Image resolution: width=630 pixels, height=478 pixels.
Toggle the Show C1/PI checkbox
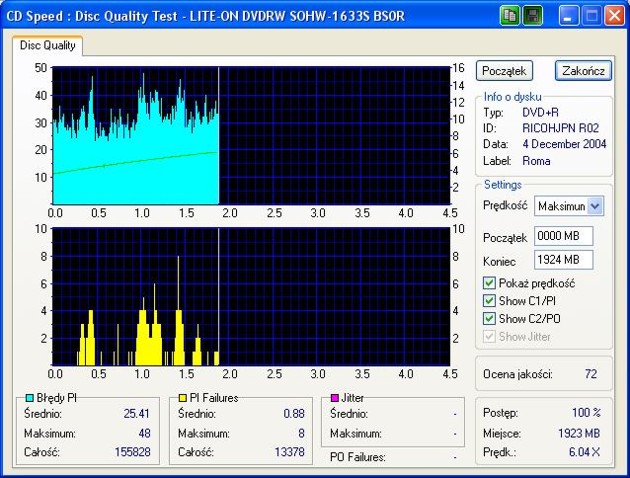pos(489,301)
